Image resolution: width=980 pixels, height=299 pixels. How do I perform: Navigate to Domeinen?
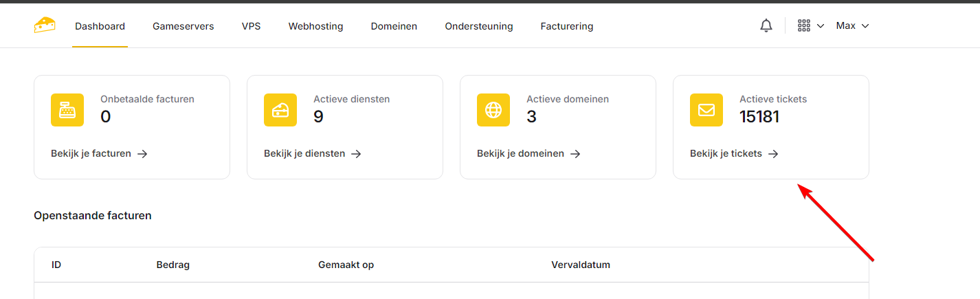(x=394, y=27)
